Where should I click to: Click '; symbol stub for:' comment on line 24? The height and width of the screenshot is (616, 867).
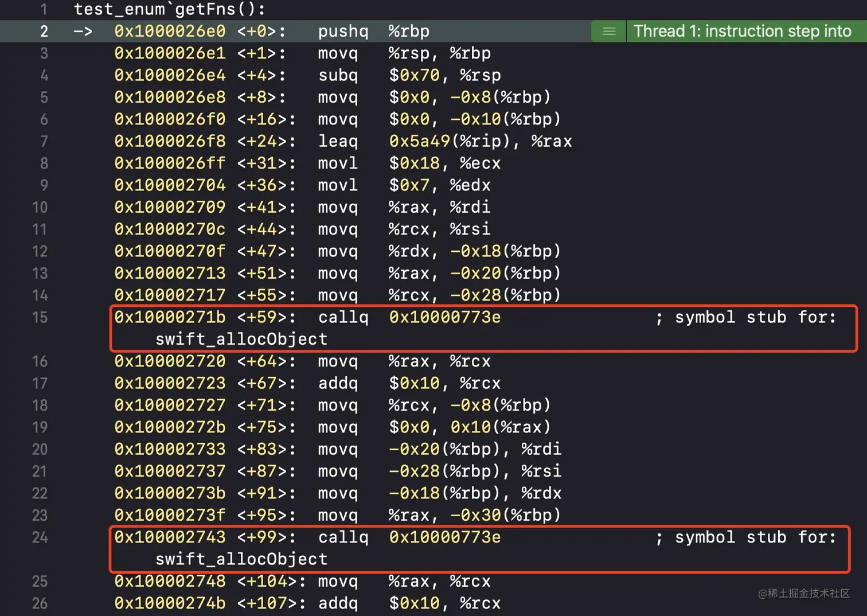pyautogui.click(x=745, y=537)
